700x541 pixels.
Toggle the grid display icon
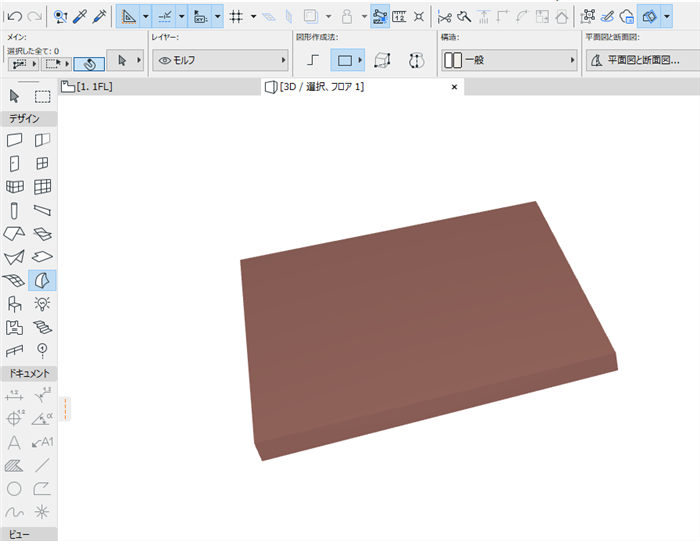point(236,17)
